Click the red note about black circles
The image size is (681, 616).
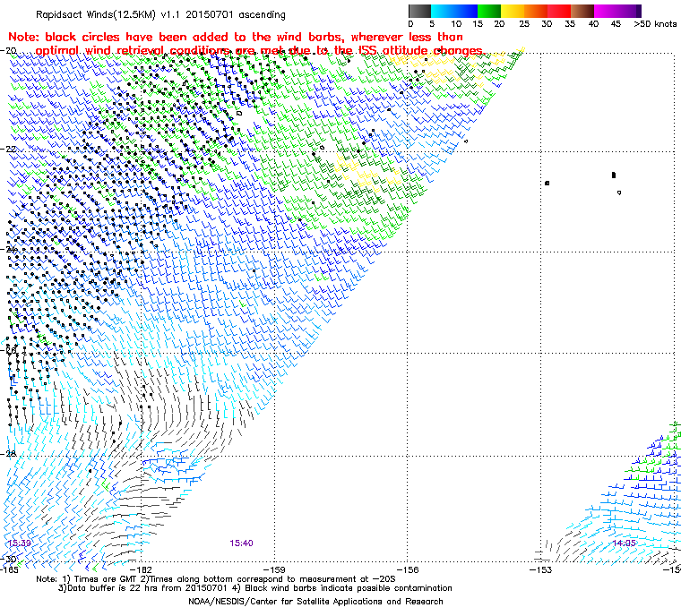(x=236, y=37)
